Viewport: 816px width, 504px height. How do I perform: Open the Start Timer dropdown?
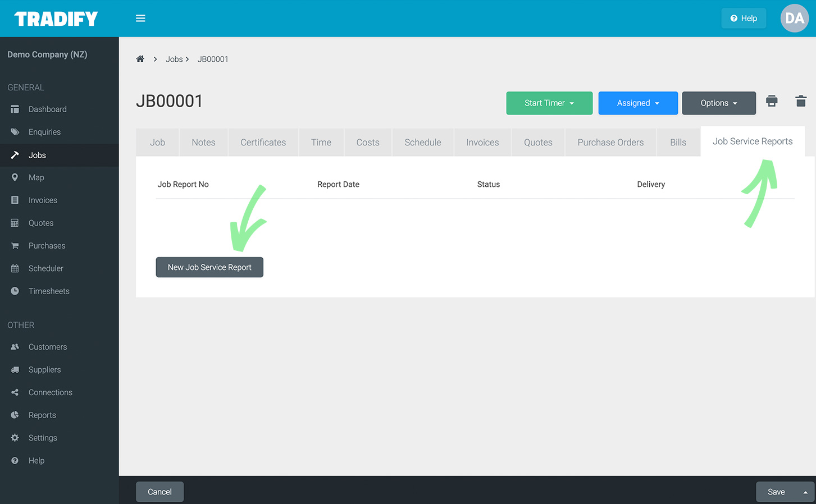click(549, 103)
